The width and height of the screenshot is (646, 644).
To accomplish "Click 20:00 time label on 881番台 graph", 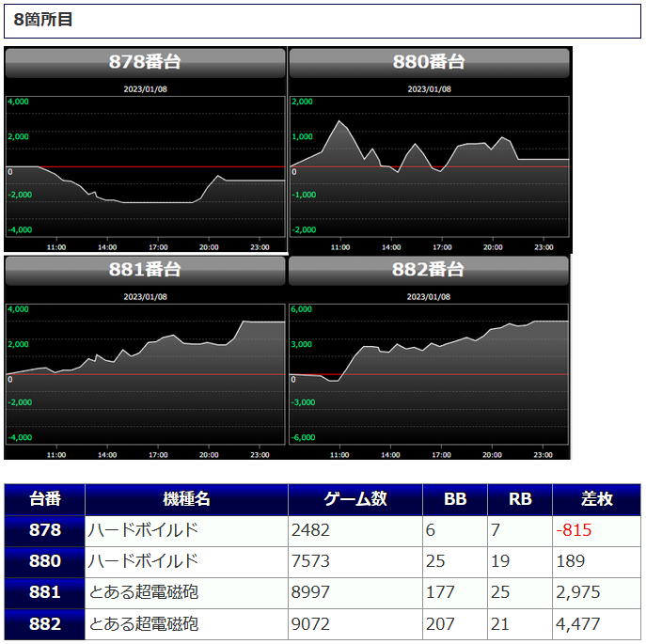I will [x=209, y=455].
